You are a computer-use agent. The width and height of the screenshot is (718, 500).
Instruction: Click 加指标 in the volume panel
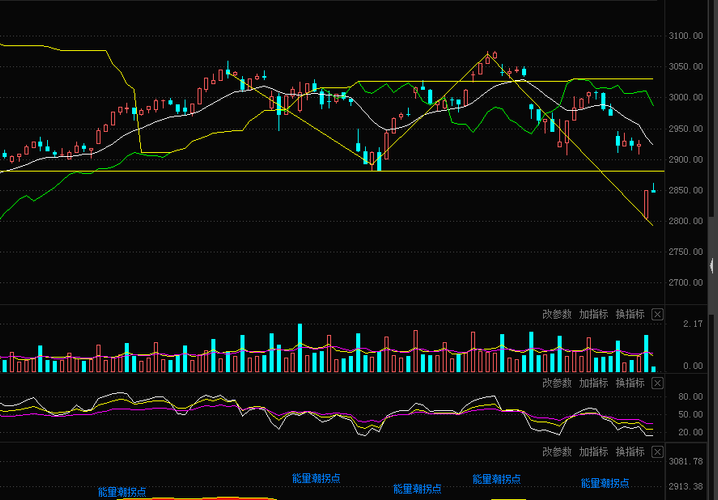coord(593,315)
